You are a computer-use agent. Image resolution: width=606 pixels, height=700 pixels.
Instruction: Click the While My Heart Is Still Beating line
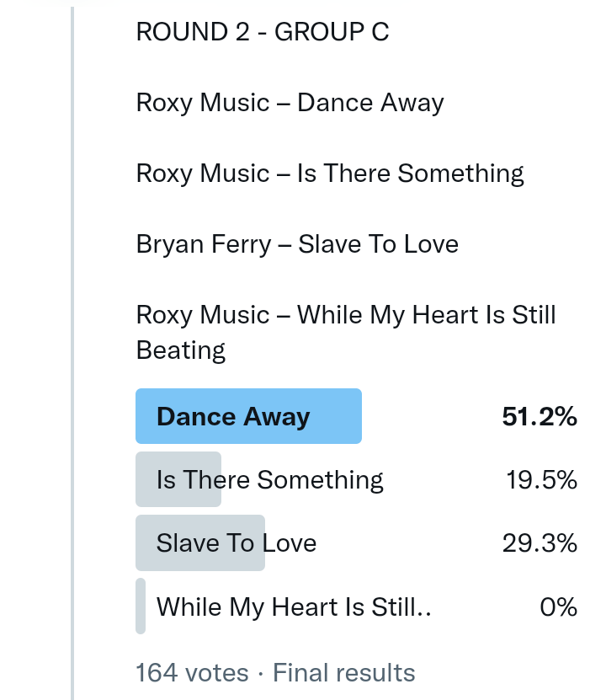point(345,332)
